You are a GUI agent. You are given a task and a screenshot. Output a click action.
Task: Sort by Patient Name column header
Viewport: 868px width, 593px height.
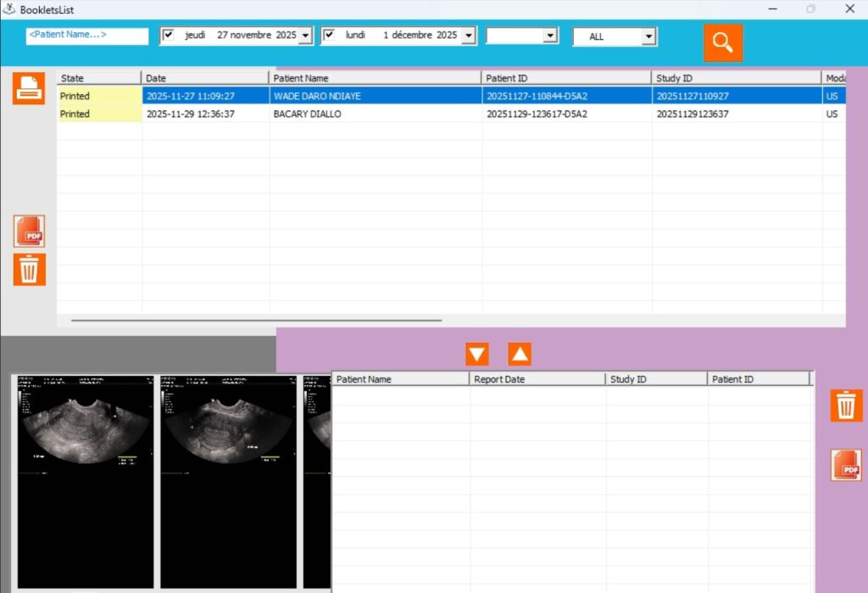(375, 78)
